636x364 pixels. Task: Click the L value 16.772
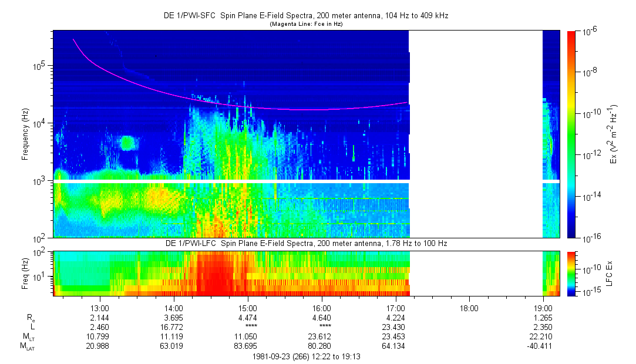(x=174, y=327)
